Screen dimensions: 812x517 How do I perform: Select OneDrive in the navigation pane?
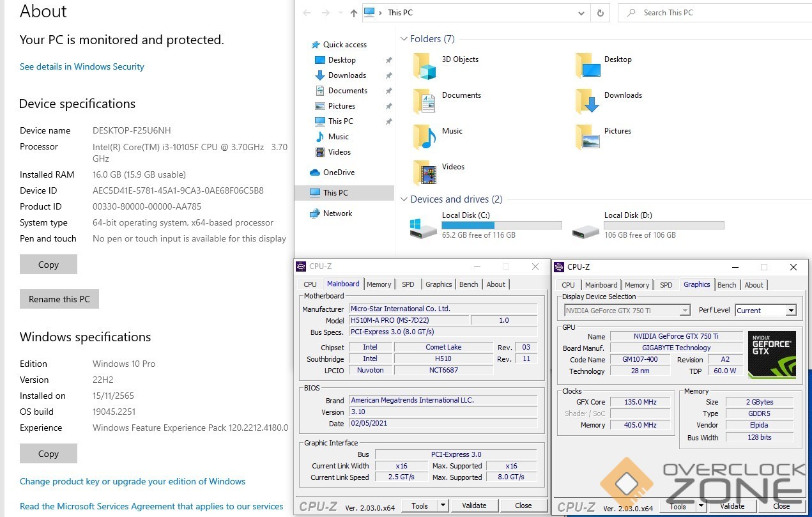[339, 173]
